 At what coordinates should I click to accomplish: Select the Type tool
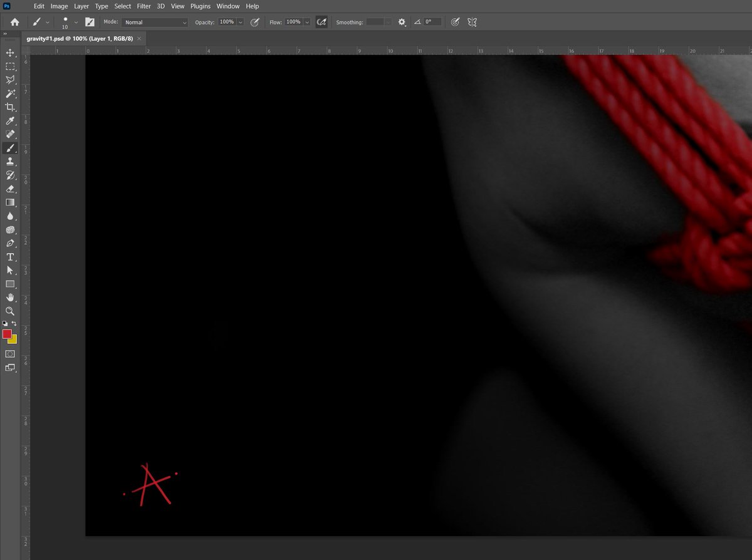(x=10, y=257)
